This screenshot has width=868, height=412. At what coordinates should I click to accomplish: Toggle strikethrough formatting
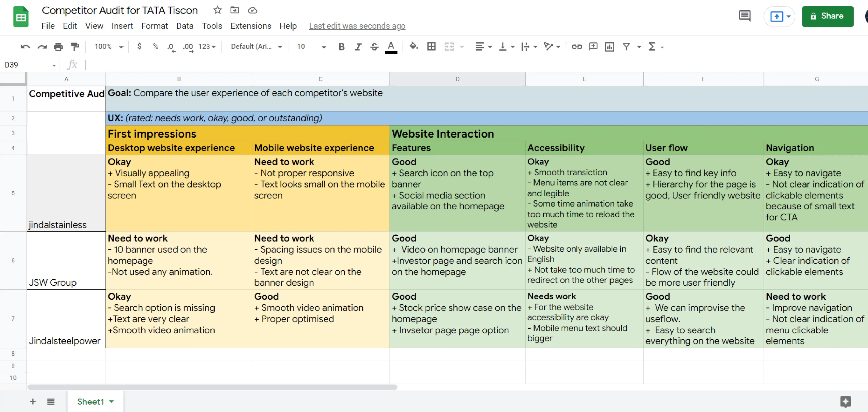click(374, 46)
